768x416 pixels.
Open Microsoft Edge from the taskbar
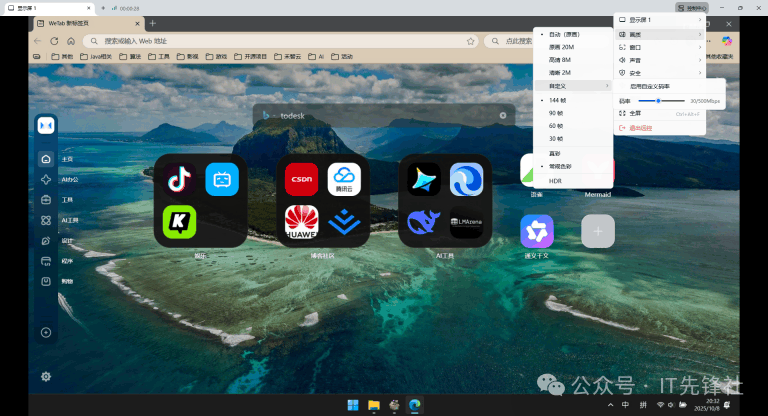click(x=415, y=405)
